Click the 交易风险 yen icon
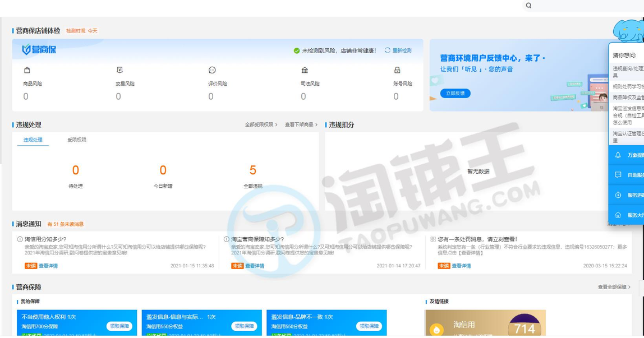Screen dimensions: 644x338 click(119, 70)
